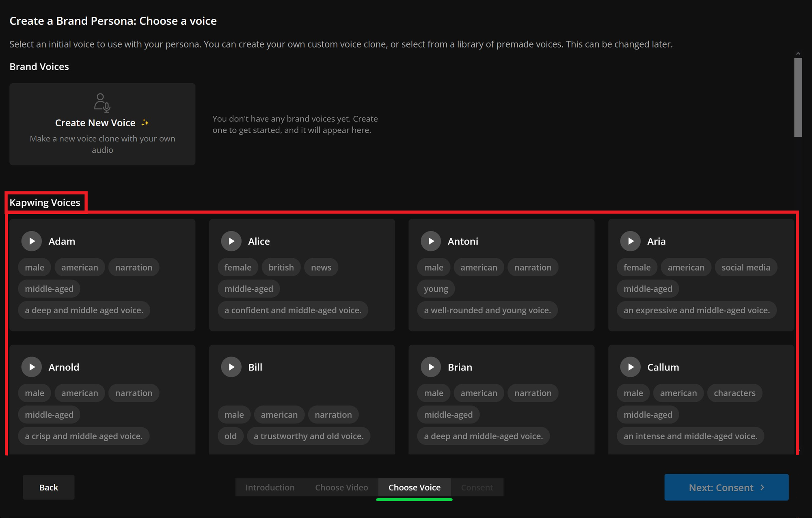
Task: Play the Adam voice preview
Action: coord(32,241)
